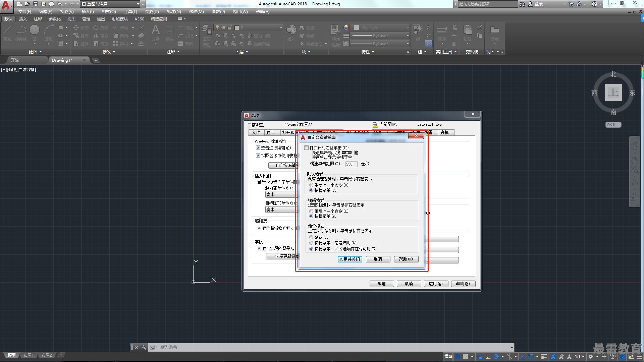This screenshot has width=644, height=362.
Task: Open annotation scale 1:1 dropdown
Action: [579, 357]
